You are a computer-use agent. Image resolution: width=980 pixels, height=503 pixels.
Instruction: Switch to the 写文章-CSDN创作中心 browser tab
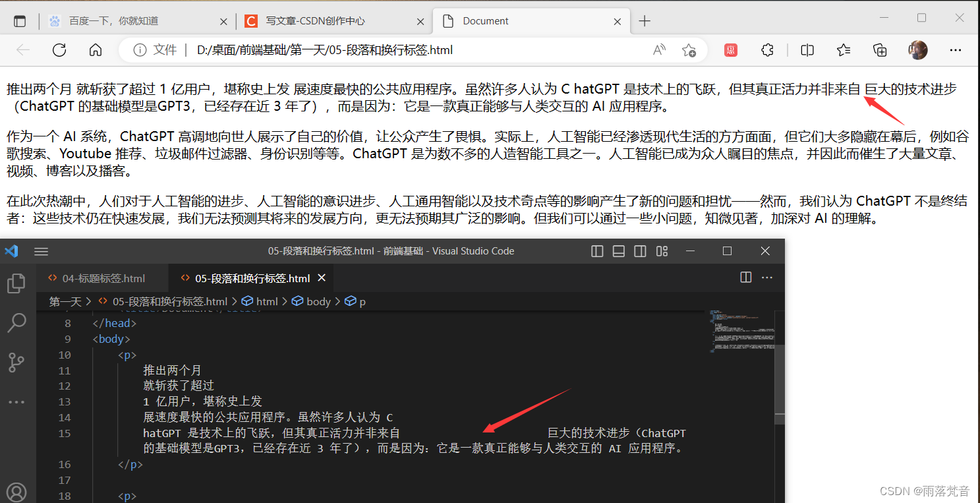[334, 21]
